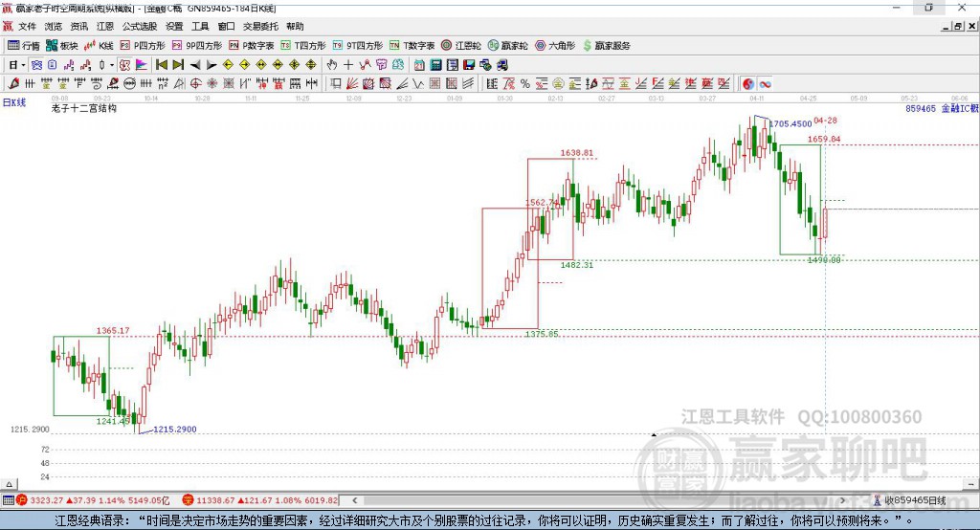
Task: Open the 窗口 menu
Action: pos(226,26)
